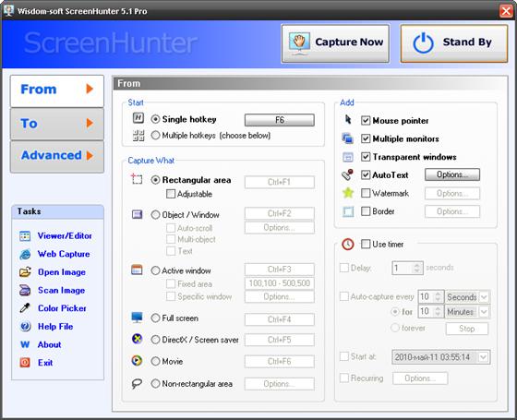Viewport: 517px width, 420px height.
Task: Select the Object / Window radio button
Action: [x=155, y=215]
